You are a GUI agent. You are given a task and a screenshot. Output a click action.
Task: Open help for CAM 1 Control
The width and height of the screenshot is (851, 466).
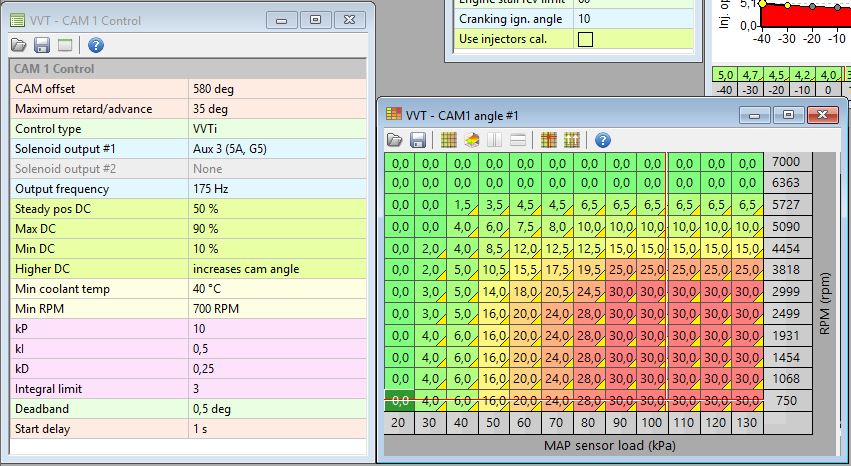click(x=96, y=45)
